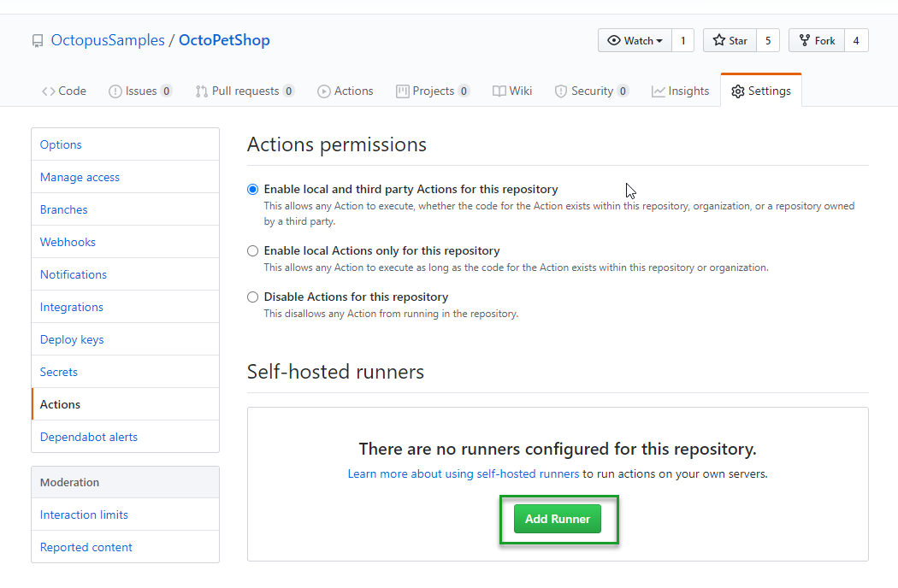
Task: Expand the Watch dropdown
Action: pos(635,41)
